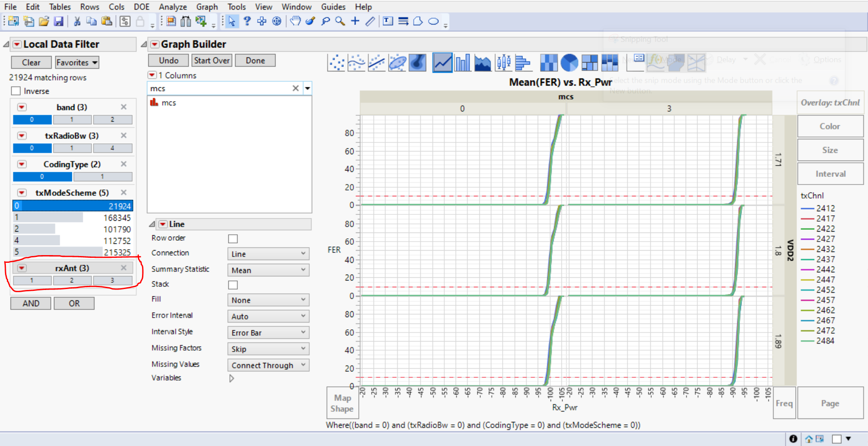Image resolution: width=868 pixels, height=446 pixels.
Task: Activate the Grabber hand tool
Action: pyautogui.click(x=295, y=21)
